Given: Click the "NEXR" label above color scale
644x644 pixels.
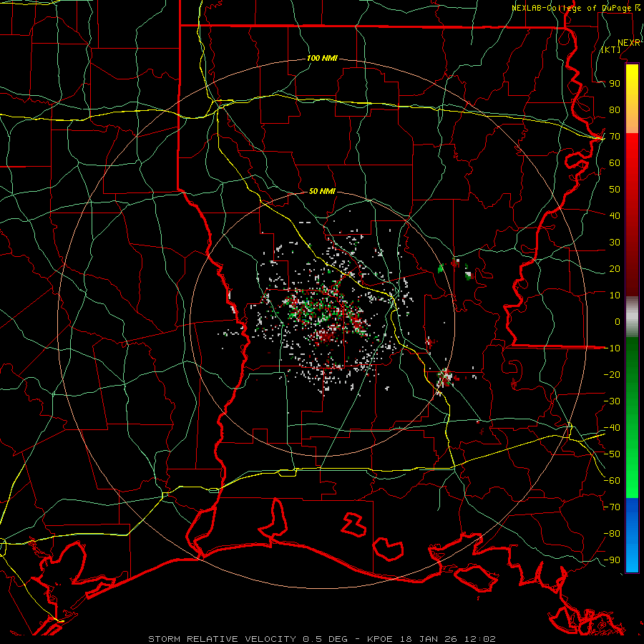Looking at the screenshot, I should pyautogui.click(x=629, y=43).
